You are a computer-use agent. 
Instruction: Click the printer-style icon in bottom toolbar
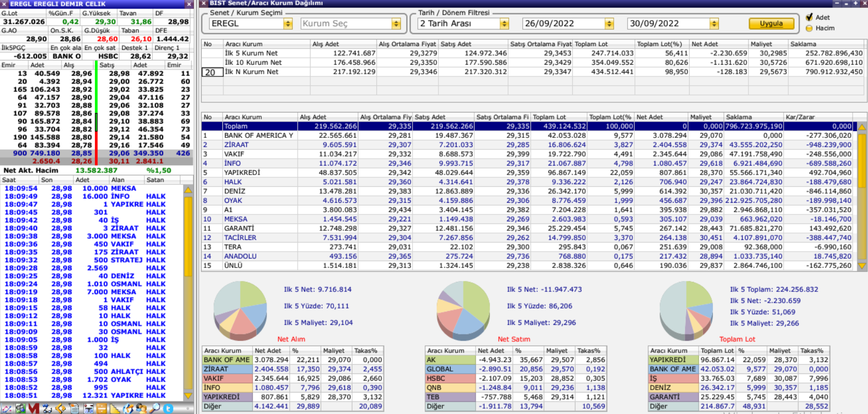88,409
